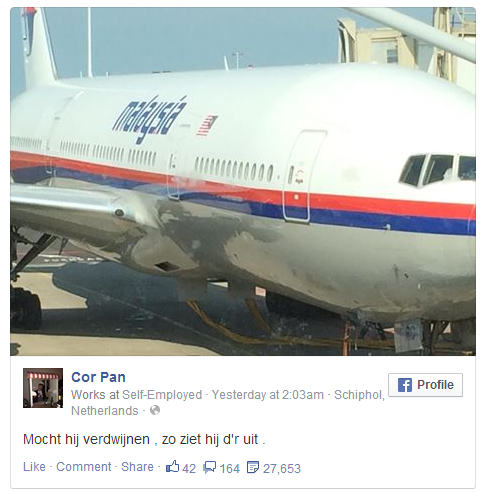This screenshot has width=485, height=493.
Task: Click the Share link
Action: [137, 467]
